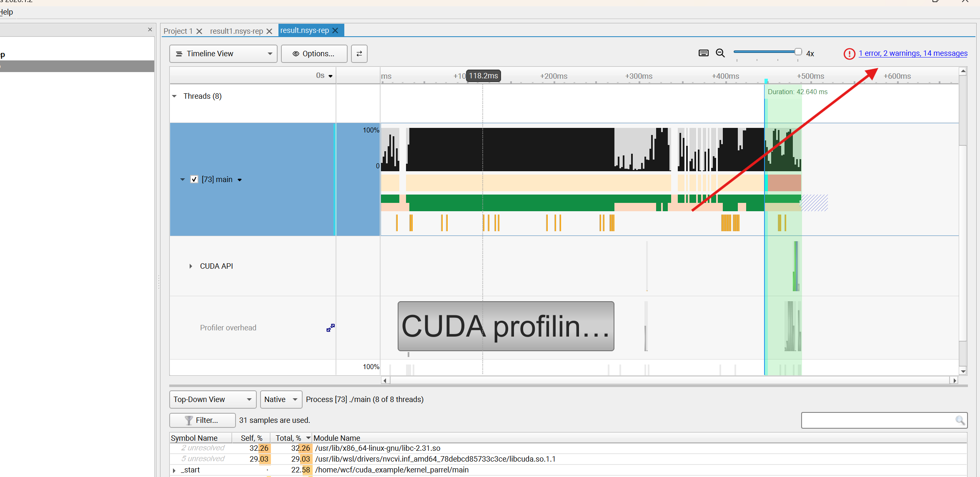
Task: Expand the _start symbol row
Action: (x=174, y=470)
